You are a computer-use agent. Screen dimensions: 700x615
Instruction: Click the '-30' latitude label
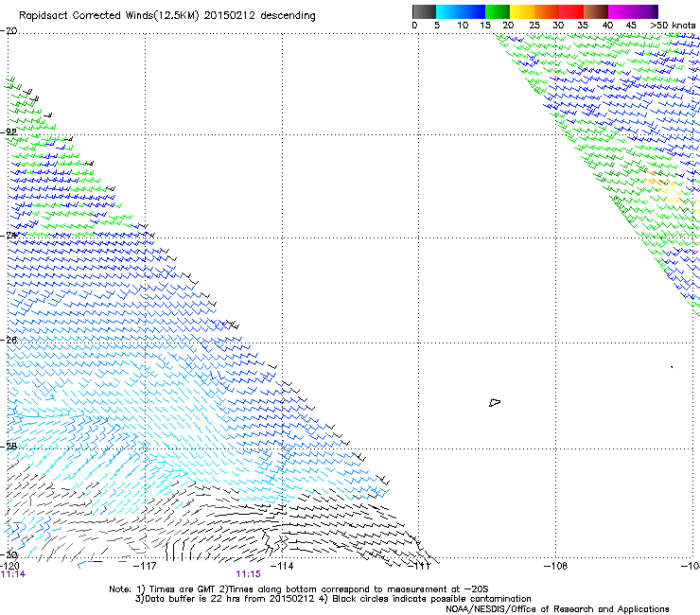pos(9,554)
